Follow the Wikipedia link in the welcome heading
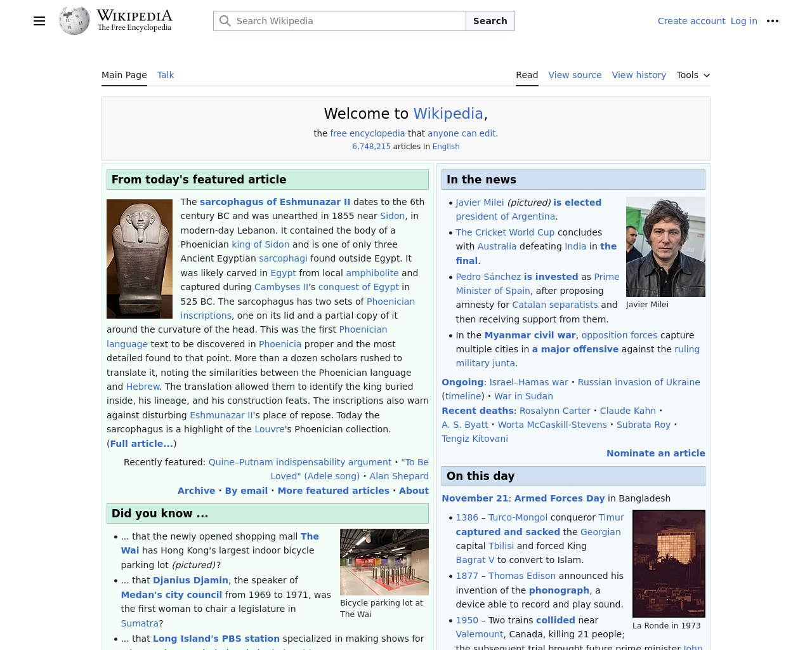812x650 pixels. pos(448,114)
